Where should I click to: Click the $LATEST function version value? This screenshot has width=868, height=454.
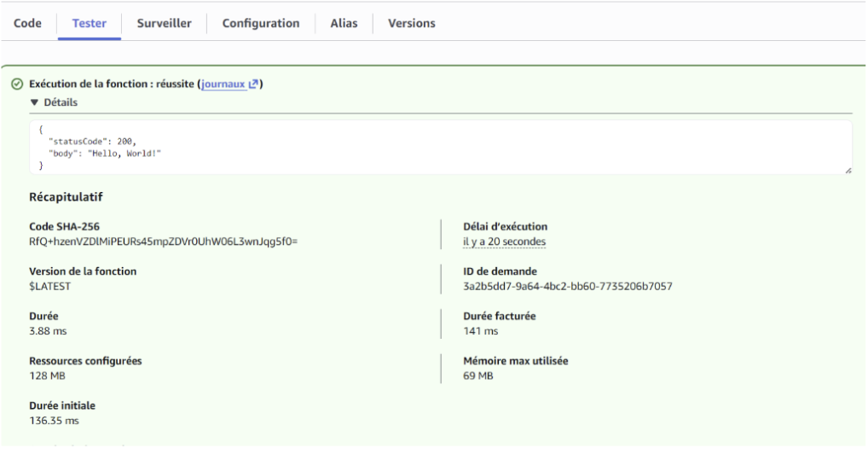(49, 287)
